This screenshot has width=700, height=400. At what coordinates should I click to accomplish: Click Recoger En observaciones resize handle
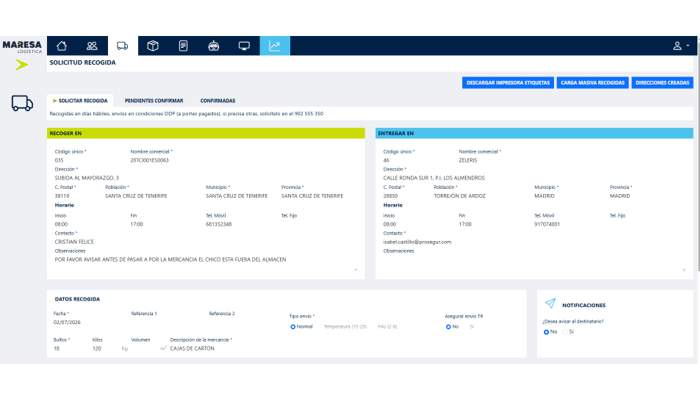355,269
